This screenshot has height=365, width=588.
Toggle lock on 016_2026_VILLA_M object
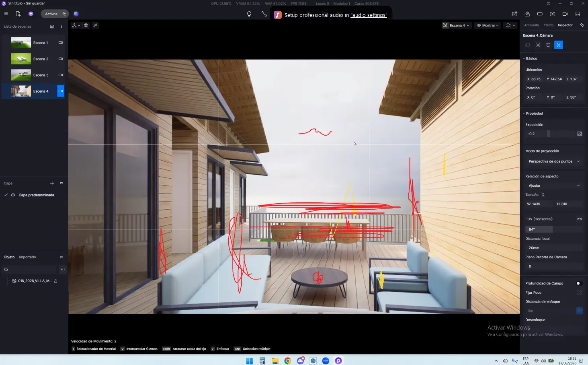click(x=55, y=281)
